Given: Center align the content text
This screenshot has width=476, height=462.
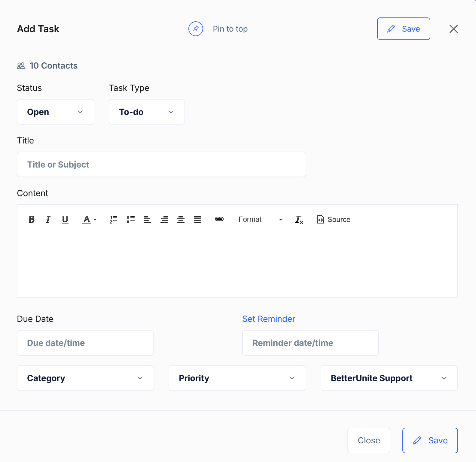Looking at the screenshot, I should click(181, 220).
